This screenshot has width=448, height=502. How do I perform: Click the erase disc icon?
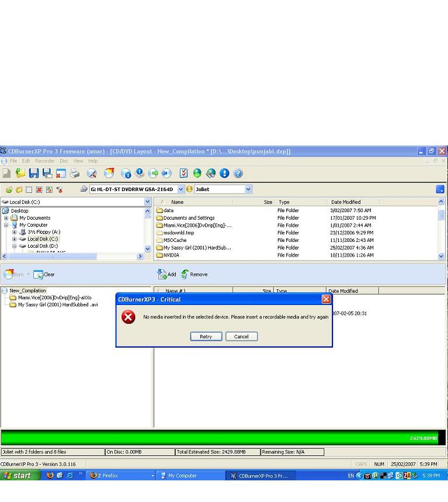[x=92, y=173]
